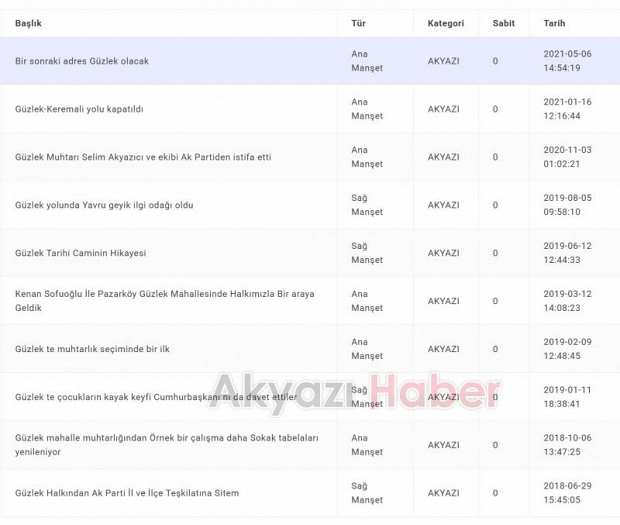Screen dimensions: 620x525
Task: Click the Tarih column header
Action: tap(554, 23)
